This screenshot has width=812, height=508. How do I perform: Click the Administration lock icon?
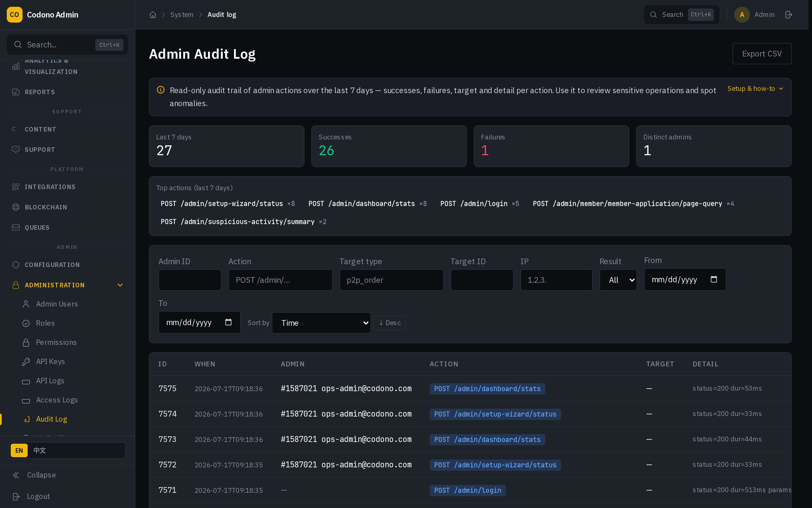(x=16, y=285)
